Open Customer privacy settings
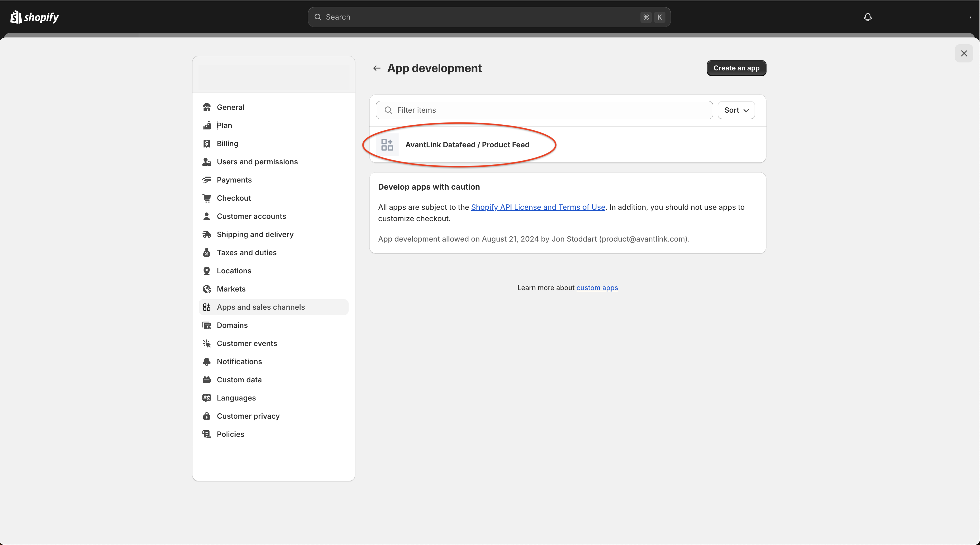Viewport: 980px width, 545px height. click(x=273, y=416)
